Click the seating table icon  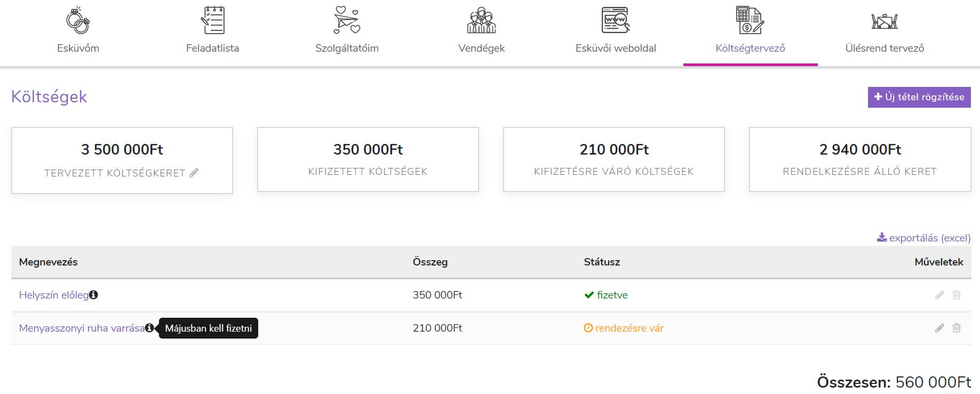885,21
